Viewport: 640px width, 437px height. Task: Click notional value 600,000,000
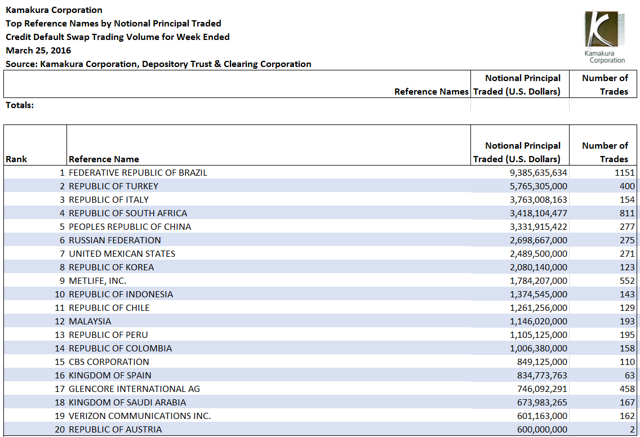(542, 429)
